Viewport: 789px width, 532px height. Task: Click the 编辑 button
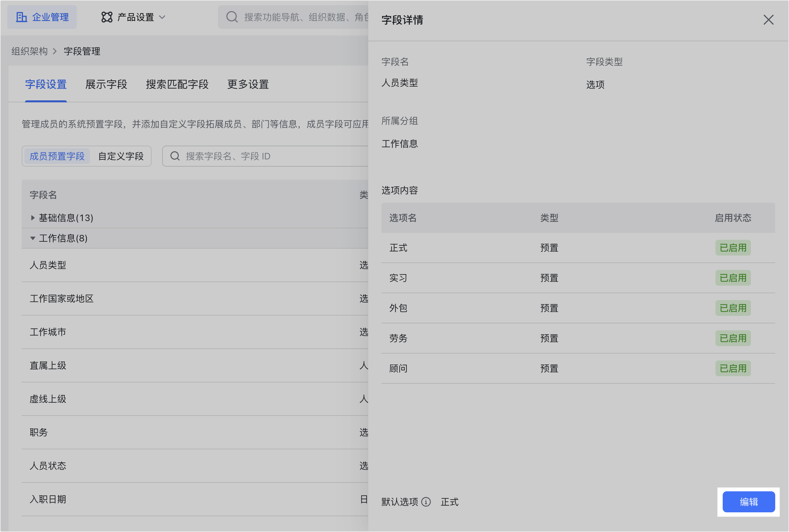coord(748,502)
